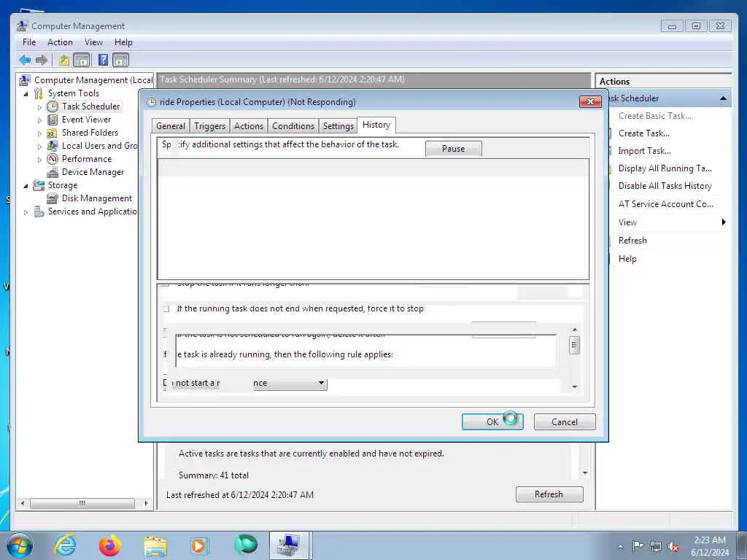
Task: Click the network tray icon
Action: [x=656, y=547]
